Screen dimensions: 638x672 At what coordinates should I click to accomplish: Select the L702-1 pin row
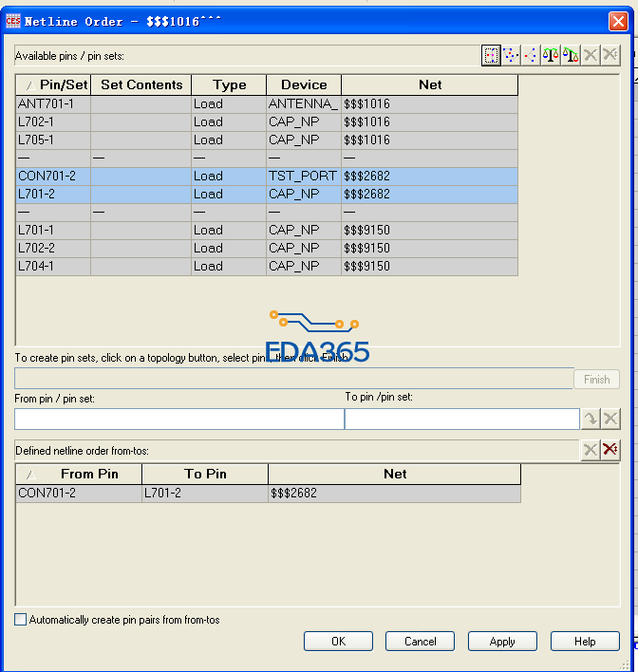[267, 122]
